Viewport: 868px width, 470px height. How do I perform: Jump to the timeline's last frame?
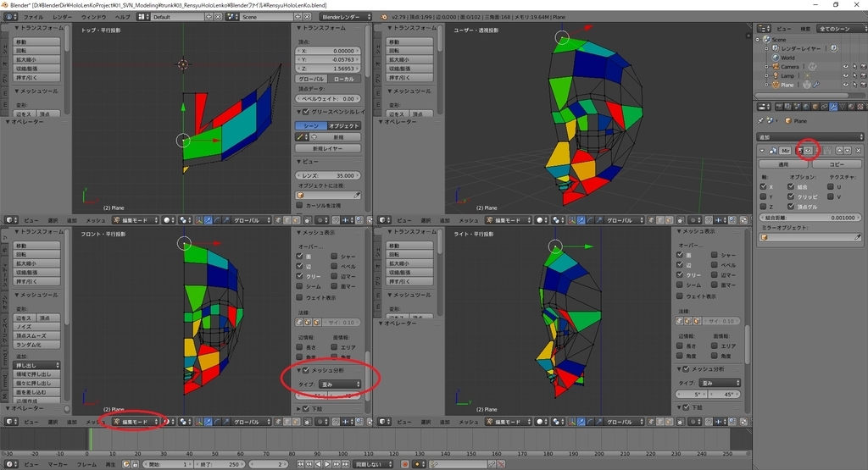[345, 464]
